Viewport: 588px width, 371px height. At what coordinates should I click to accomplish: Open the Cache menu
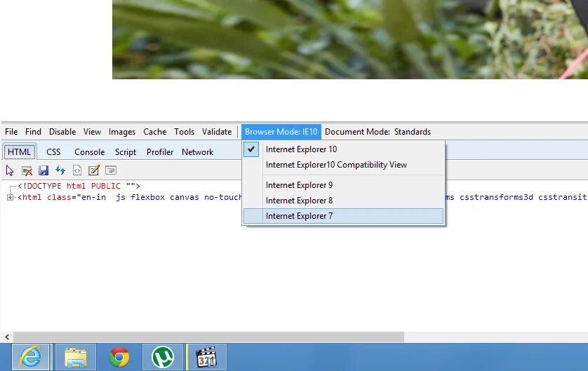tap(155, 132)
